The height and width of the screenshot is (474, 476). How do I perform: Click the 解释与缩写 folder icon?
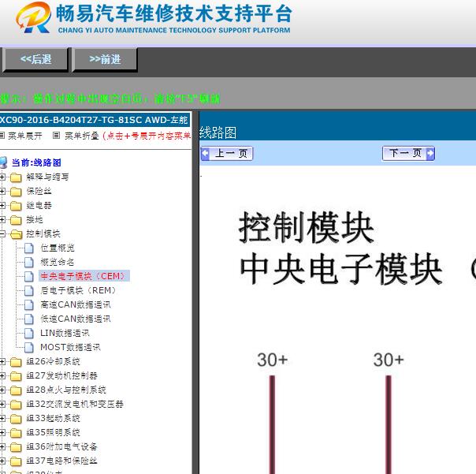(16, 177)
